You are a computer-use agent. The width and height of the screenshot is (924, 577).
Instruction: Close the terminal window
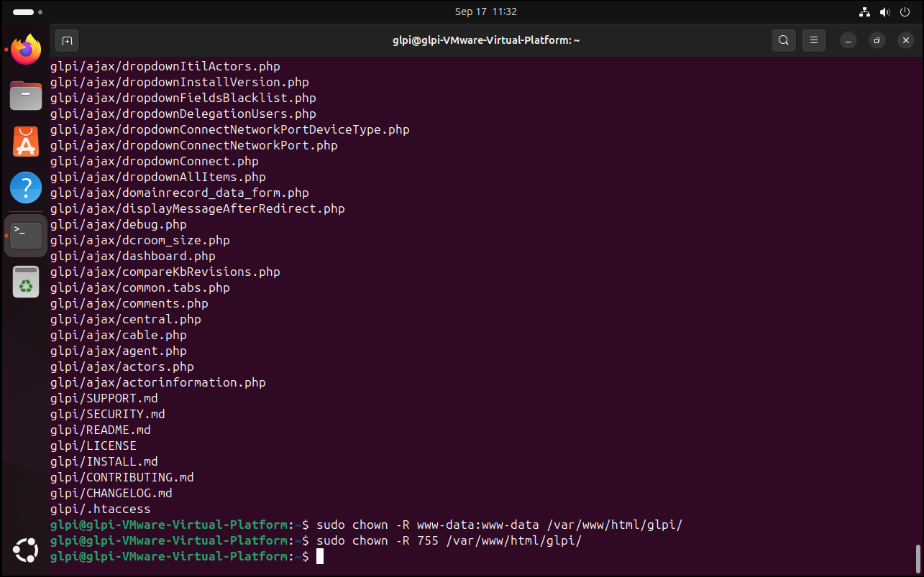[x=906, y=40]
